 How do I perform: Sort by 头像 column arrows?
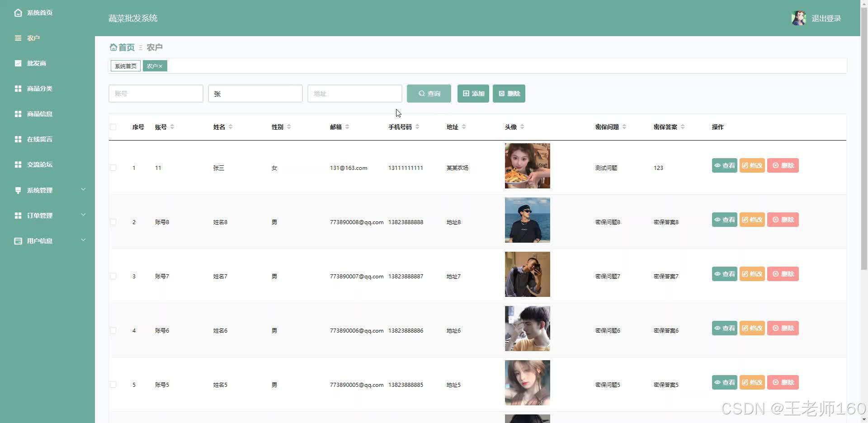(522, 127)
